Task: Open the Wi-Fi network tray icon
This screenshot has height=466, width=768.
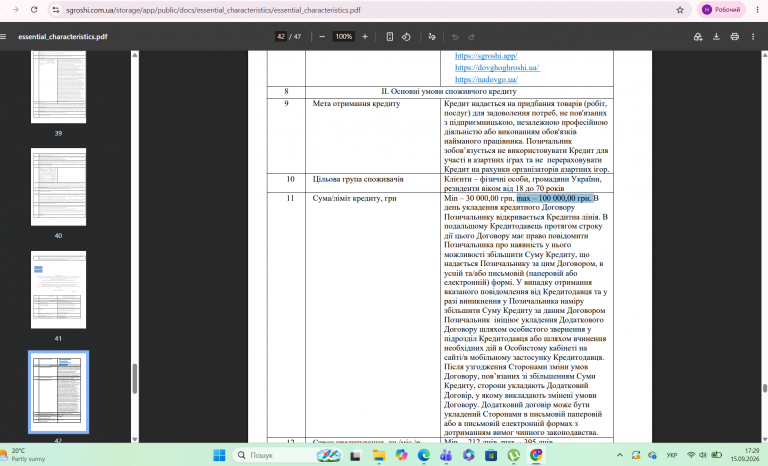Action: tap(691, 455)
